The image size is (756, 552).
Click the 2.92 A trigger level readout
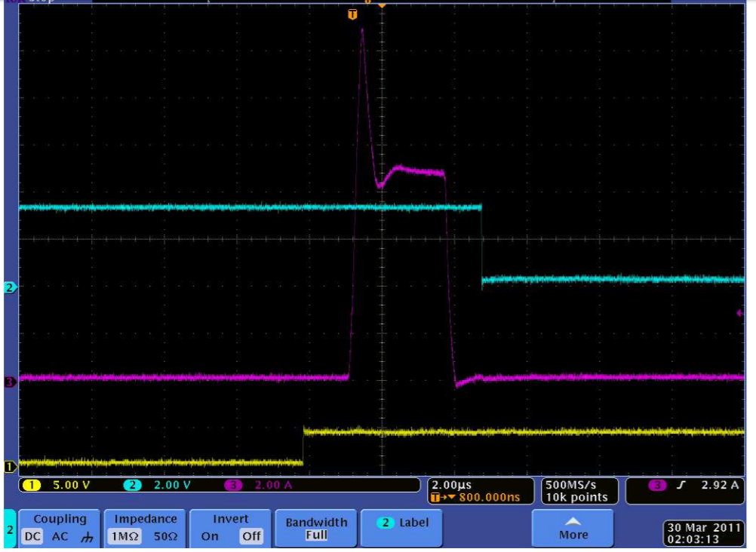720,485
